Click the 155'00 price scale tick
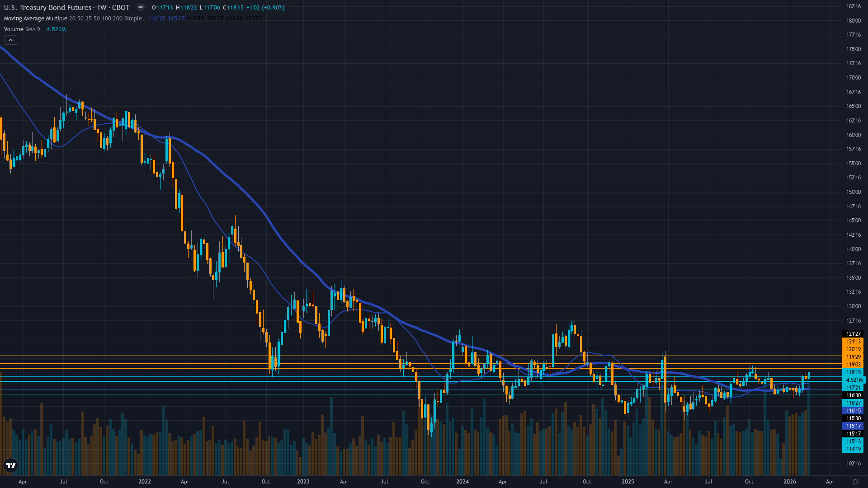868x488 pixels. [x=854, y=164]
